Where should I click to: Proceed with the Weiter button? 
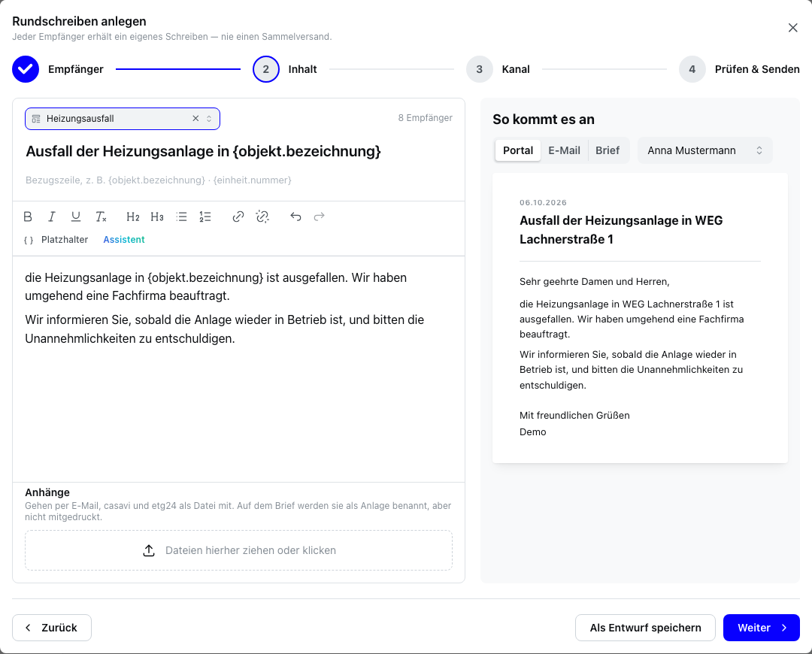[x=761, y=628]
